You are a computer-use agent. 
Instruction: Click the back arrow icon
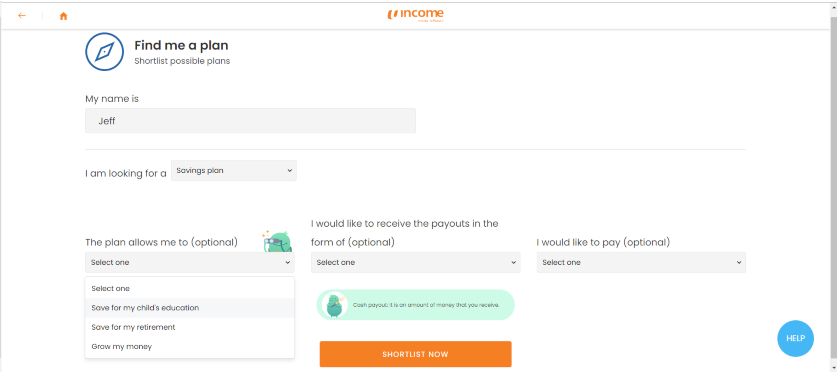coord(22,15)
